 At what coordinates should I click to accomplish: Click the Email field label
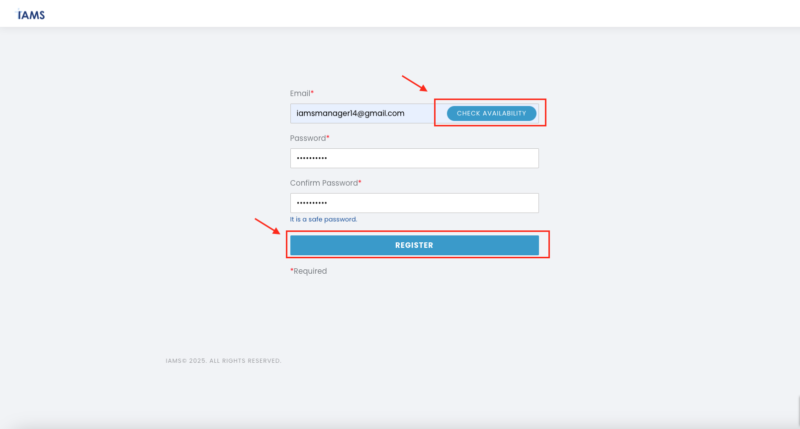[299, 93]
